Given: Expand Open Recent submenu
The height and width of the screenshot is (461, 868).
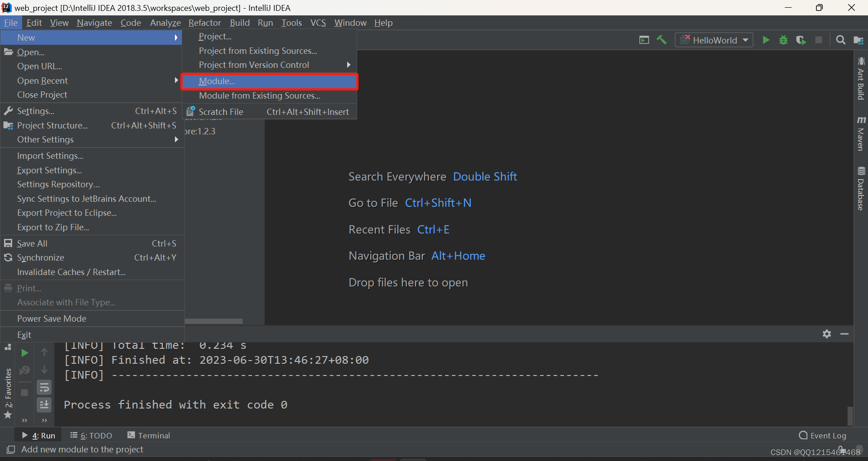Looking at the screenshot, I should point(92,81).
